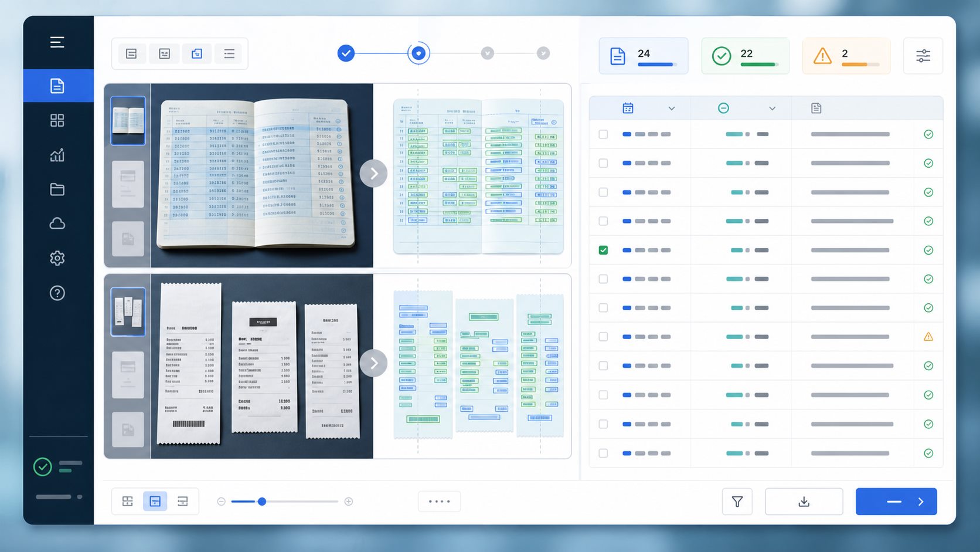Tick the fourth table row checkbox
This screenshot has width=980, height=552.
tap(603, 221)
